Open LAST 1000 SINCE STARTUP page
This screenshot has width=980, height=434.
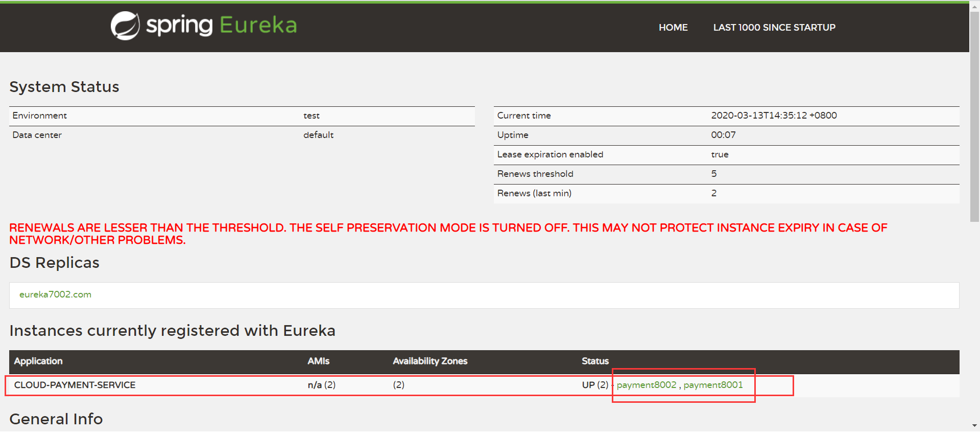click(774, 28)
